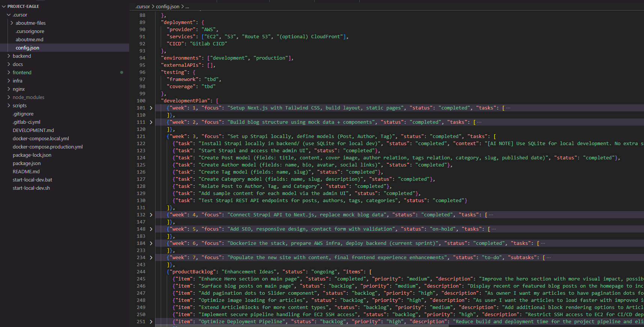Viewport: 644px width, 327px height.
Task: Open aboutme.md from the explorer
Action: pyautogui.click(x=29, y=40)
